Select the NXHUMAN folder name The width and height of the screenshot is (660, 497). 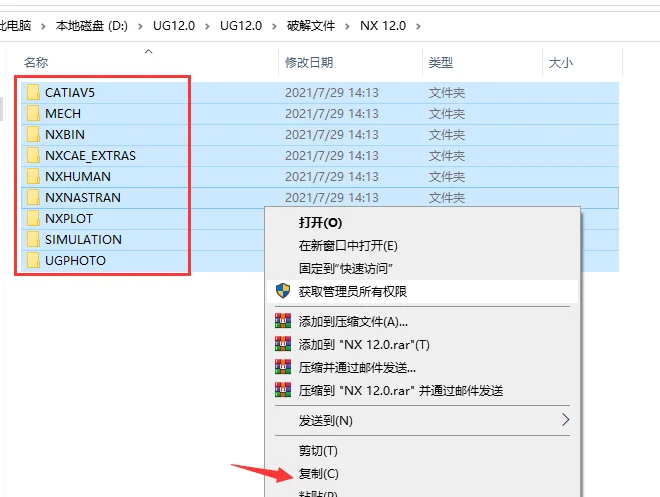point(78,177)
